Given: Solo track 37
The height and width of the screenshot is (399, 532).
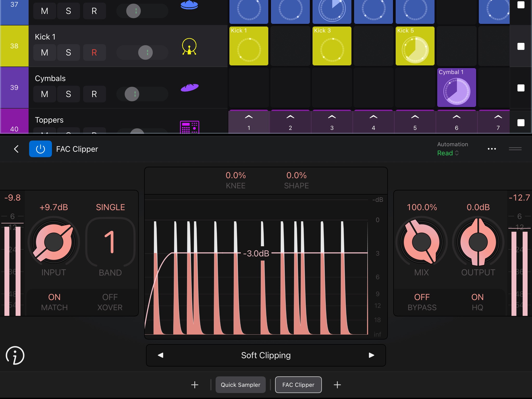Looking at the screenshot, I should coord(68,11).
